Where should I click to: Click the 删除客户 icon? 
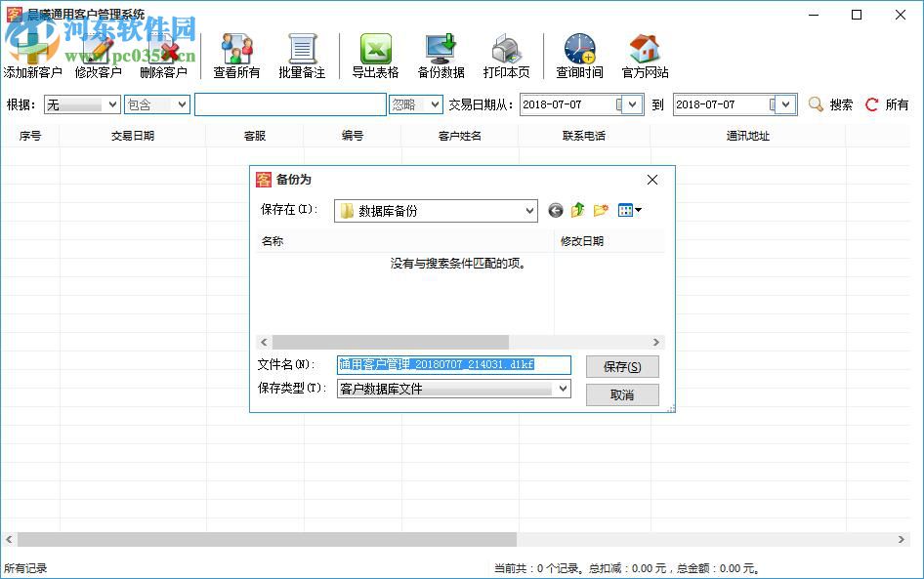pos(162,51)
